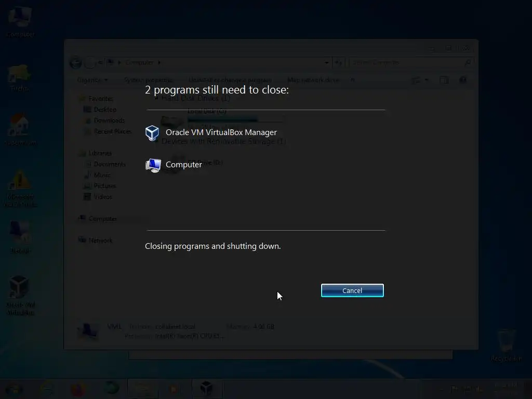Select Downloads in Explorer navigation pane

109,121
